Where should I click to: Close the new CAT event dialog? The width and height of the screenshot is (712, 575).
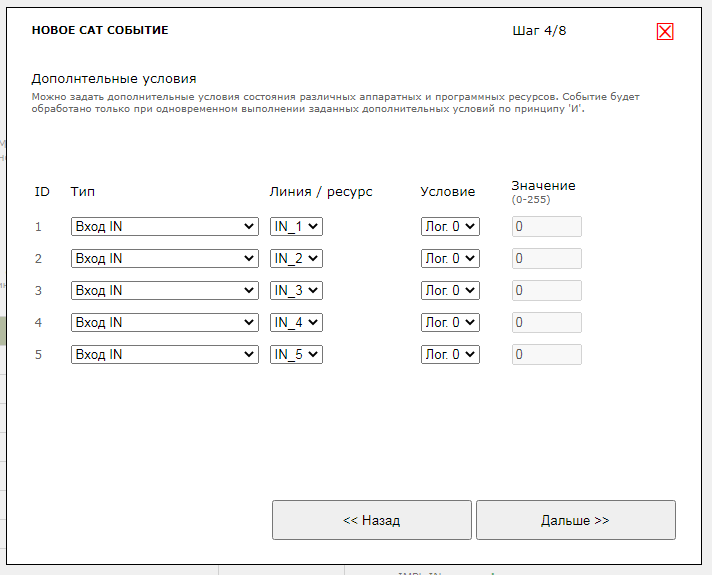[x=665, y=31]
